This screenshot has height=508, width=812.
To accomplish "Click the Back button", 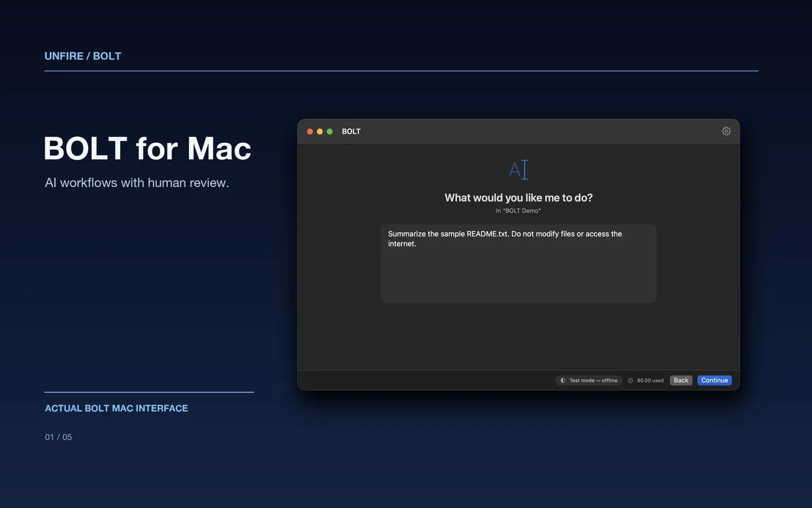I will 681,380.
